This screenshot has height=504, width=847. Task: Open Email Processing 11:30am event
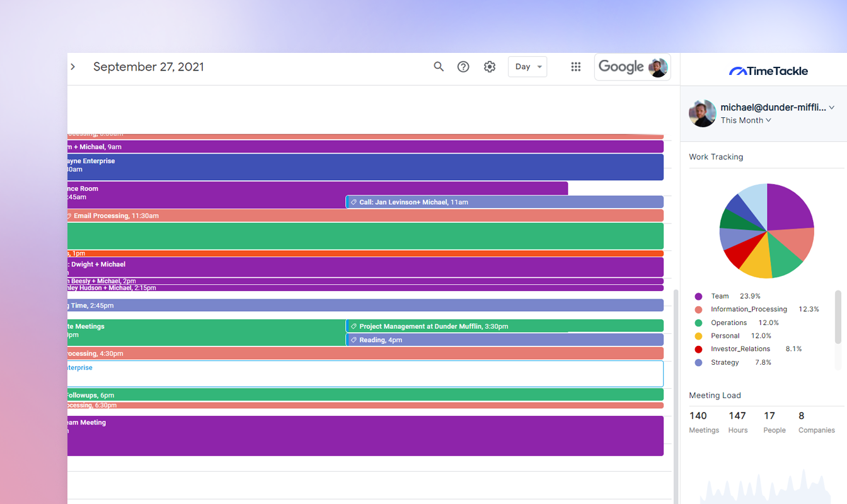point(366,215)
